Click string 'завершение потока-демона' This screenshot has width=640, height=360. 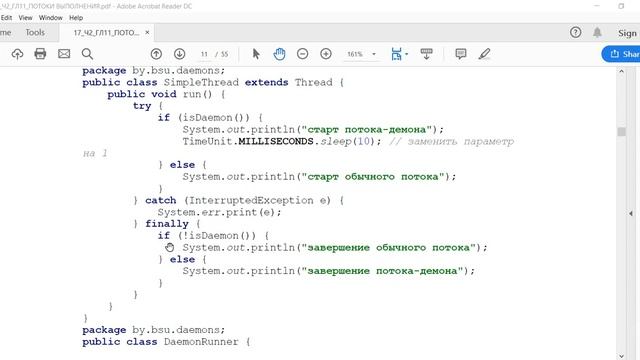tap(382, 271)
